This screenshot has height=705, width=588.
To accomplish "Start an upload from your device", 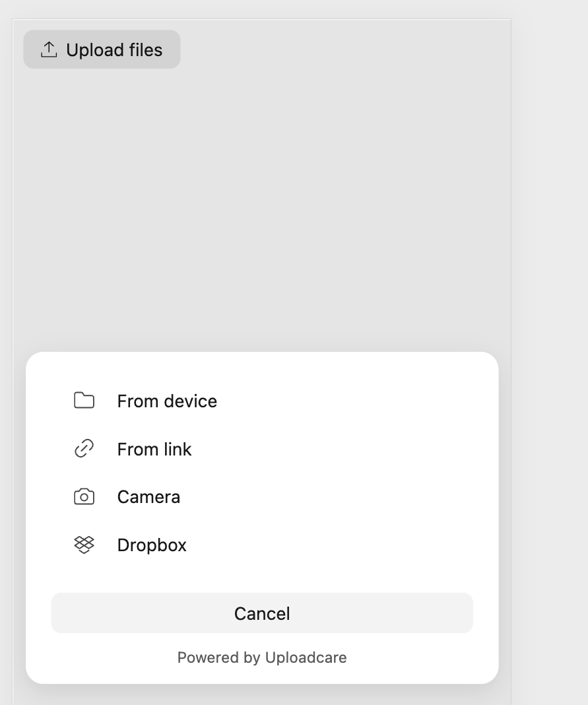I will point(167,401).
